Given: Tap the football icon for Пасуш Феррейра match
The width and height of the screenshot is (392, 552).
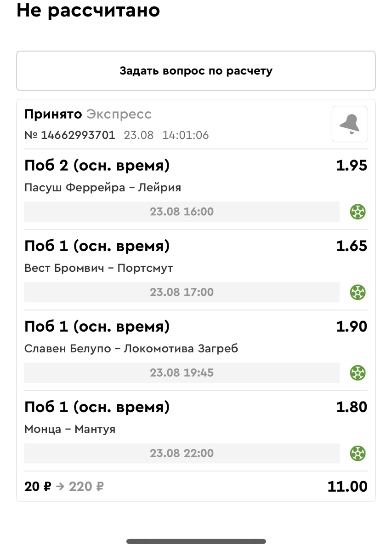Looking at the screenshot, I should (358, 212).
